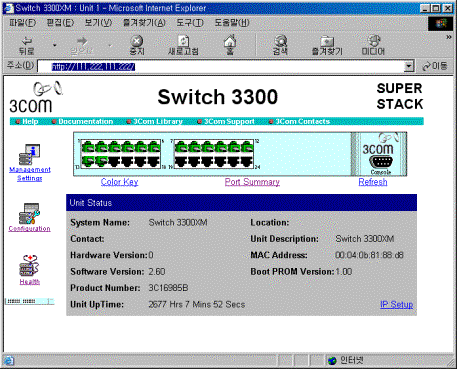457x369 pixels.
Task: Open the 편집(E) menu
Action: 60,23
